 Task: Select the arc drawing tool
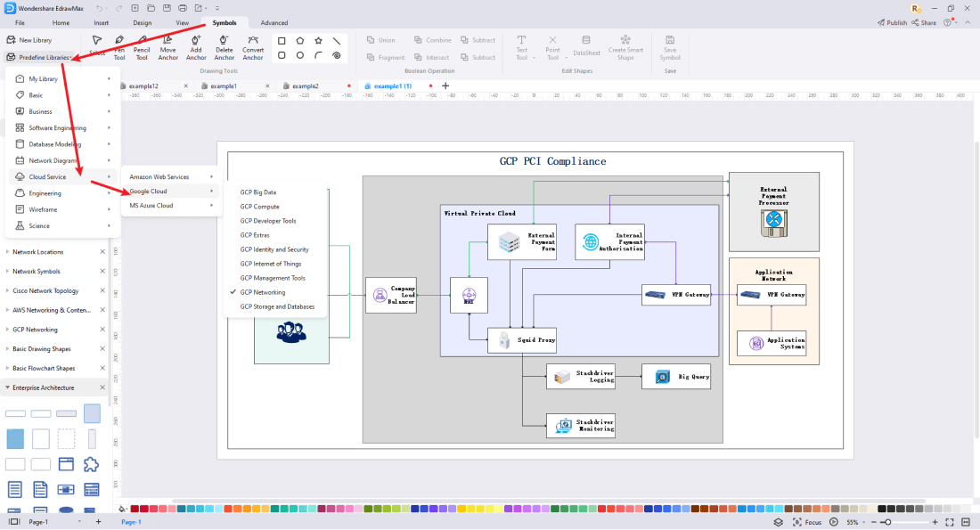318,55
